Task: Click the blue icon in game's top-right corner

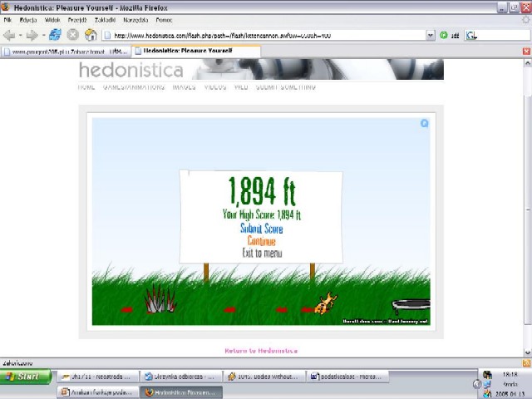Action: (424, 124)
